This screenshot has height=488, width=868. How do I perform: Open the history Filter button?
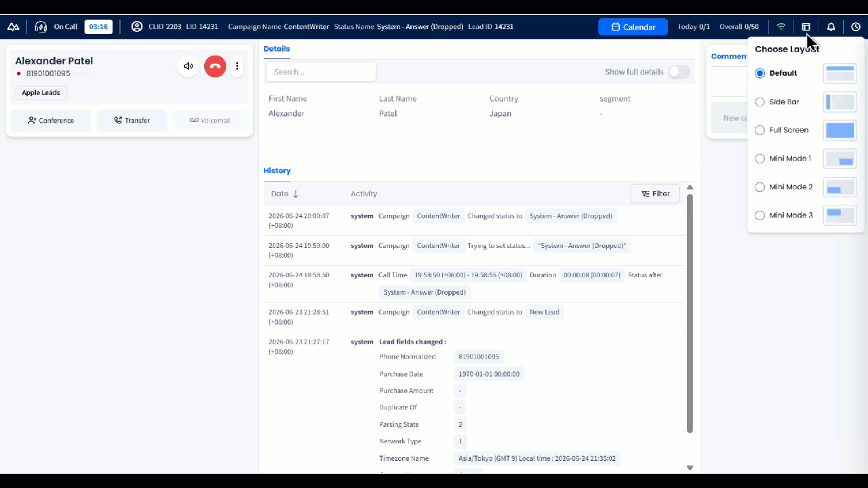click(x=655, y=194)
